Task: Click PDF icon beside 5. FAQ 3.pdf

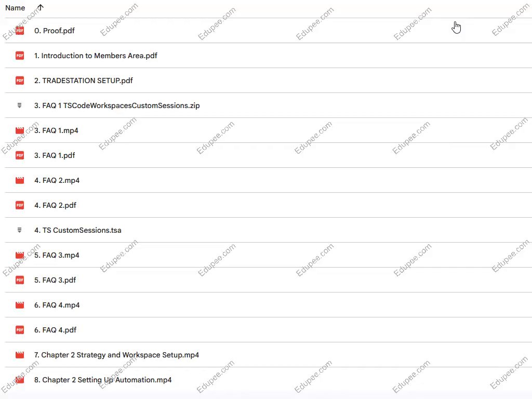Action: click(20, 280)
